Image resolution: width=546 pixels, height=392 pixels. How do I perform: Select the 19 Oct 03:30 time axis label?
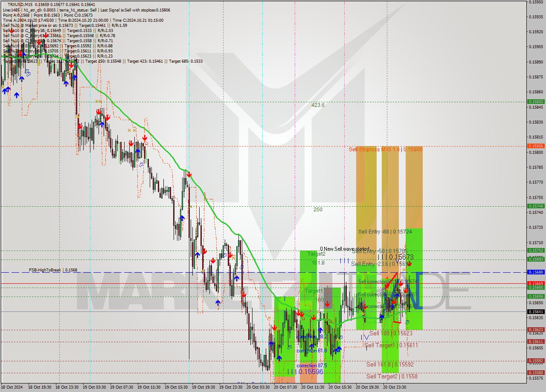94,387
